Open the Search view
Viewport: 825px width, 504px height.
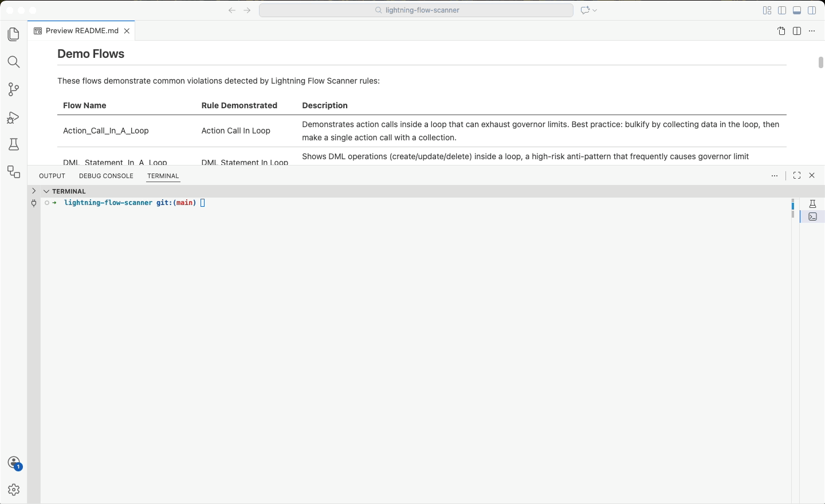[x=13, y=62]
